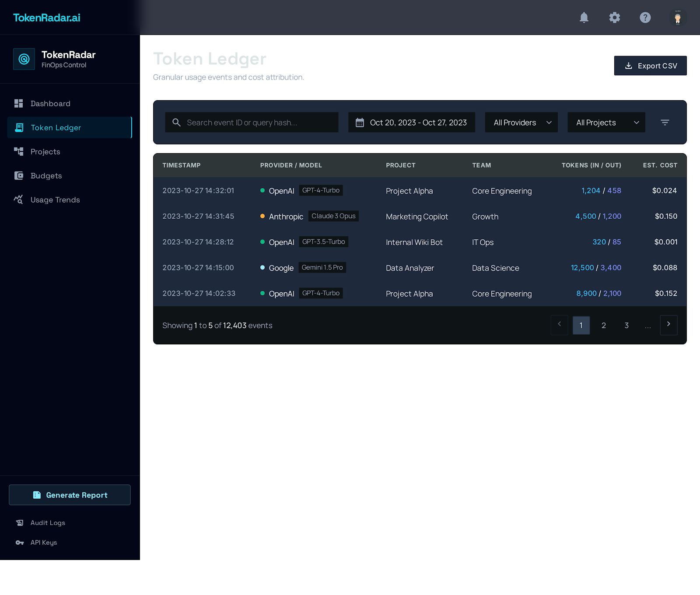Click the calendar icon in date filter

pos(360,122)
